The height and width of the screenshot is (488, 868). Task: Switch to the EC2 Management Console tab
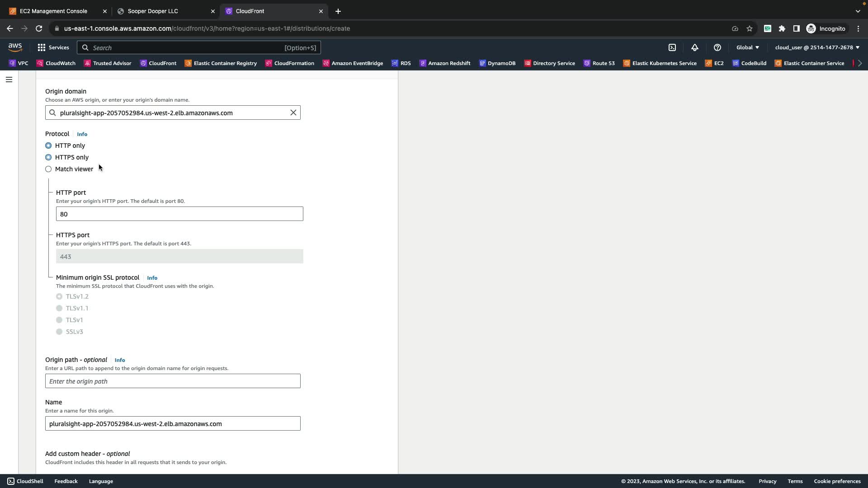pyautogui.click(x=53, y=11)
